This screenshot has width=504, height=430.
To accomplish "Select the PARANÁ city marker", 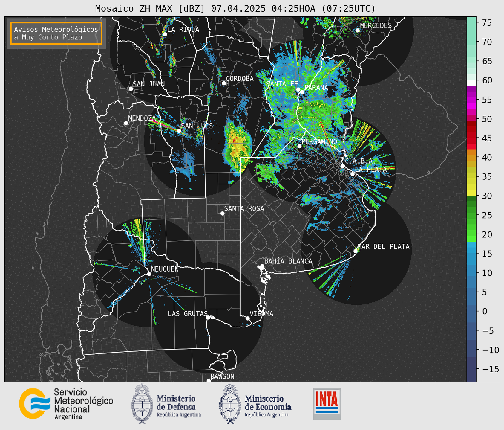I will point(302,92).
